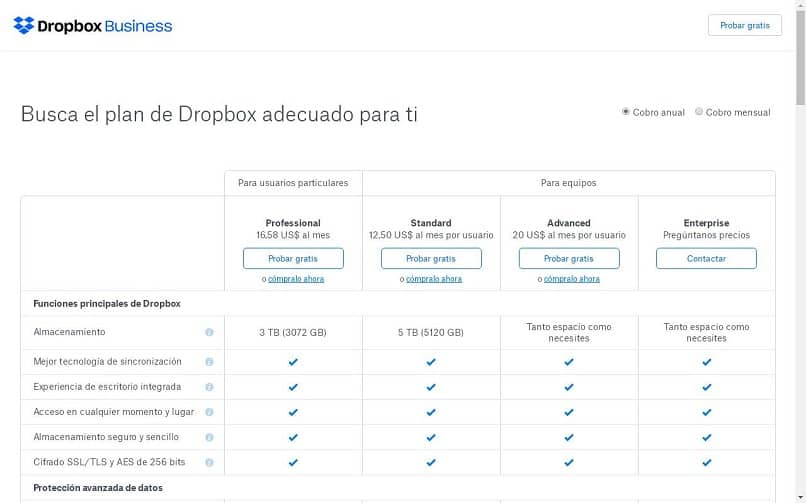Image resolution: width=806 pixels, height=503 pixels.
Task: Click Standard checkmark in Cifrado SSL/TLS row
Action: pyautogui.click(x=431, y=462)
